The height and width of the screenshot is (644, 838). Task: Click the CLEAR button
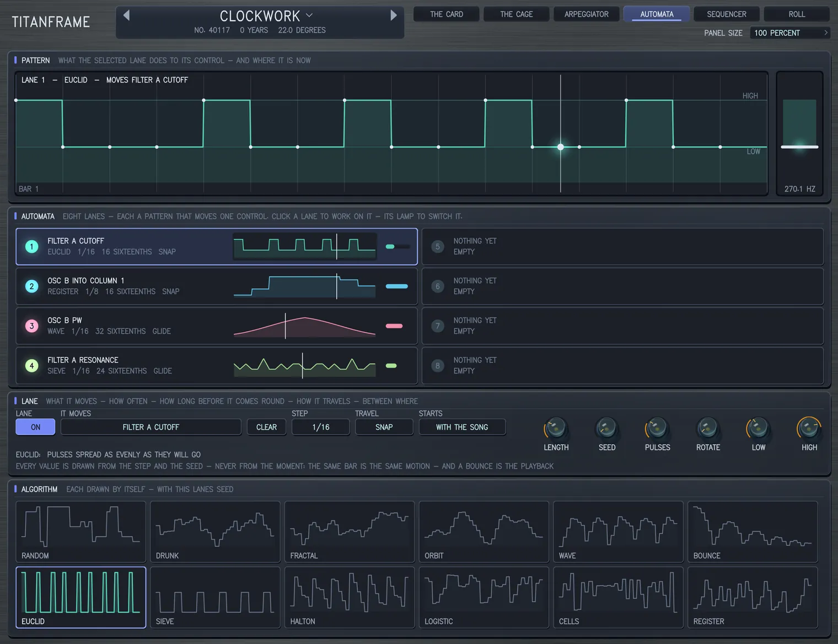coord(267,427)
